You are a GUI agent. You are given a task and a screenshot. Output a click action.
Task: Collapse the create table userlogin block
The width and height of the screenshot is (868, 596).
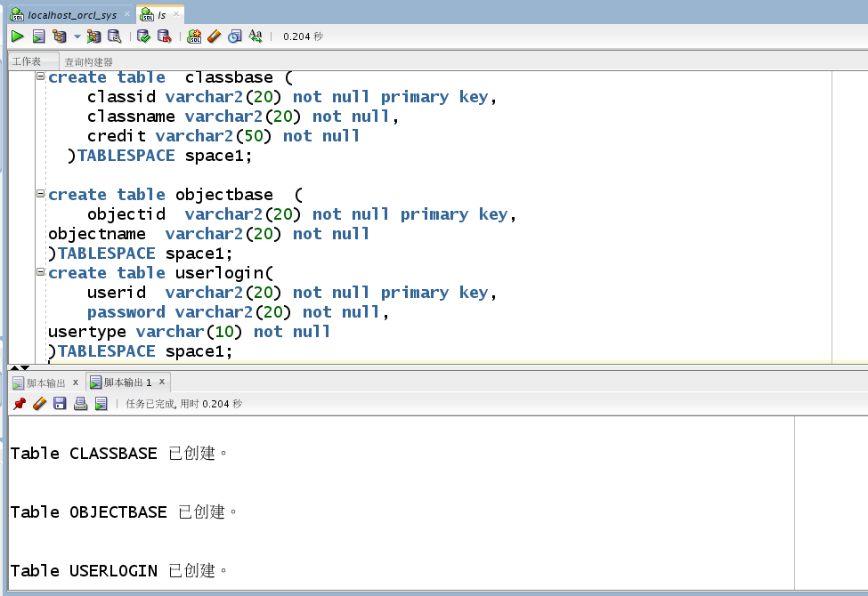[40, 271]
